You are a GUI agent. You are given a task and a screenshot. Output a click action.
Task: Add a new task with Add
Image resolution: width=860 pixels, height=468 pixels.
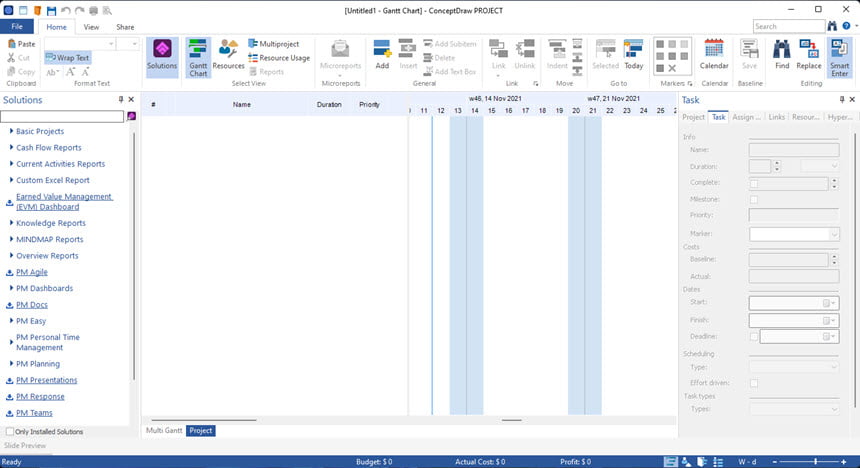[x=382, y=55]
